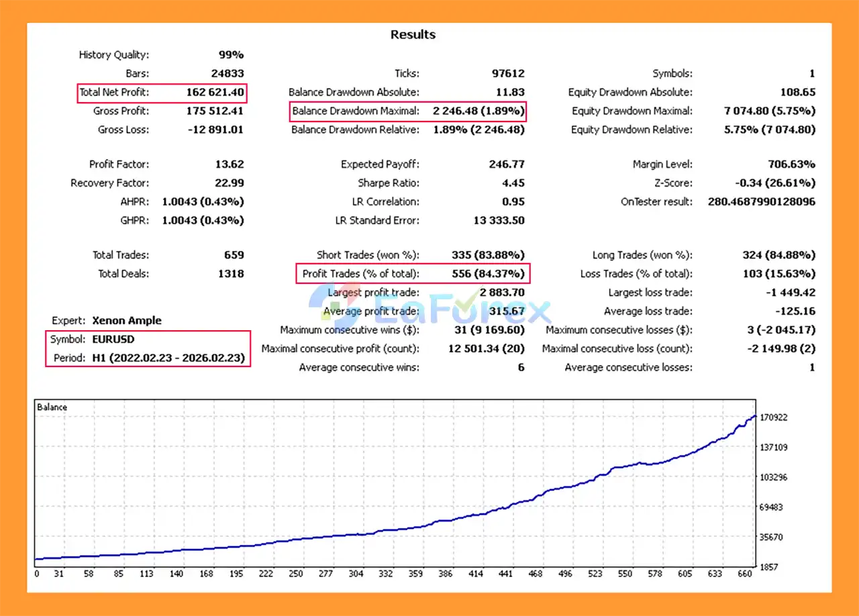859x616 pixels.
Task: Click the Gross Loss value -12 891.01
Action: (x=216, y=130)
